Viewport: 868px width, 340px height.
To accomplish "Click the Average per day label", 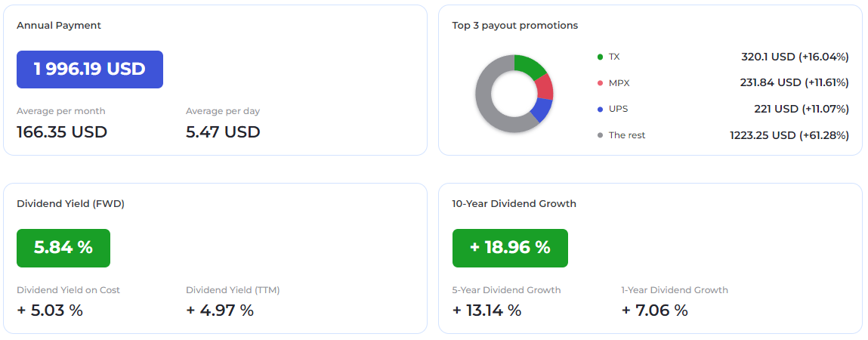I will pos(223,111).
